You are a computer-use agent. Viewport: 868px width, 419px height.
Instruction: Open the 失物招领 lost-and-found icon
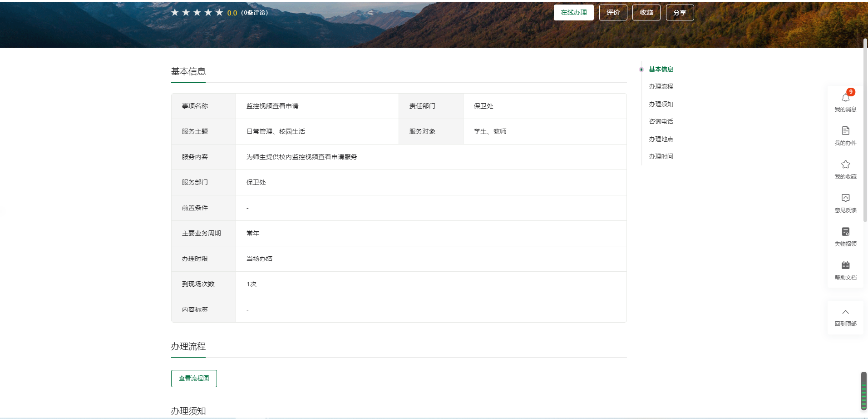845,232
